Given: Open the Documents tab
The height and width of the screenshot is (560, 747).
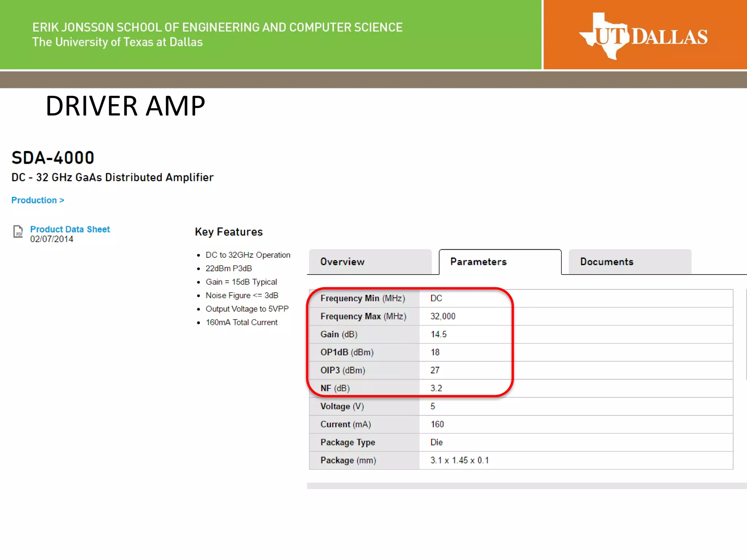Looking at the screenshot, I should coord(630,262).
